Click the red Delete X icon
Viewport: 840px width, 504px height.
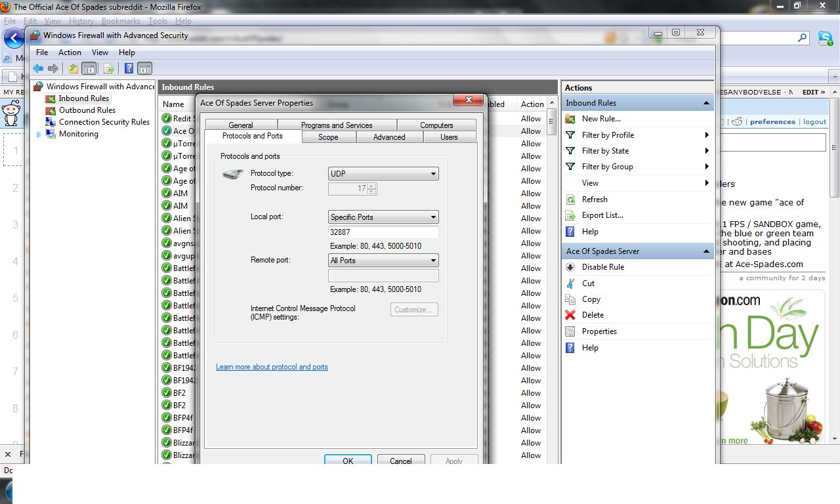tap(570, 315)
